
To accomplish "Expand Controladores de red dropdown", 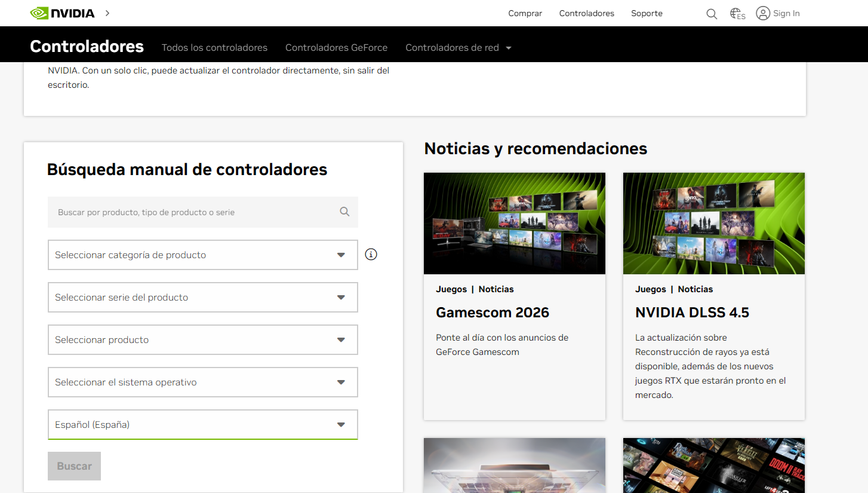I will coord(458,48).
